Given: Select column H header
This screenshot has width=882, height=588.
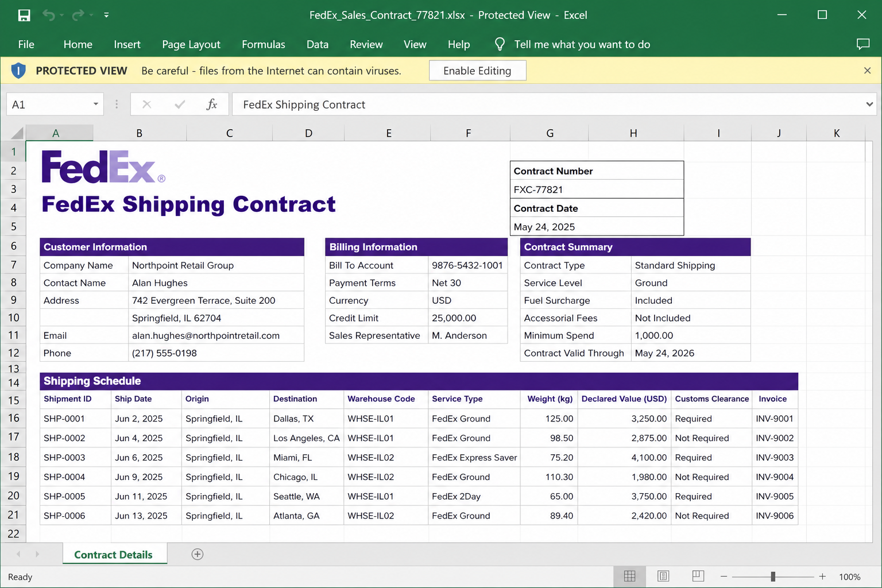Looking at the screenshot, I should [x=633, y=133].
